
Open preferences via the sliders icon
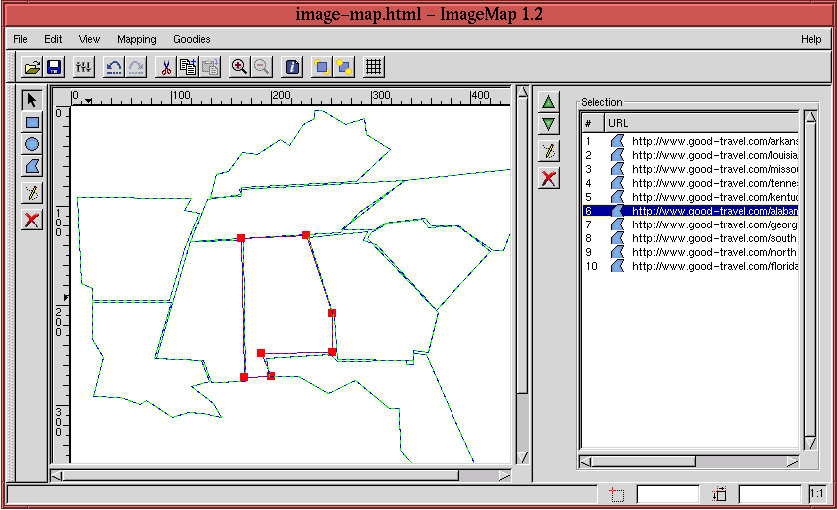coord(84,67)
